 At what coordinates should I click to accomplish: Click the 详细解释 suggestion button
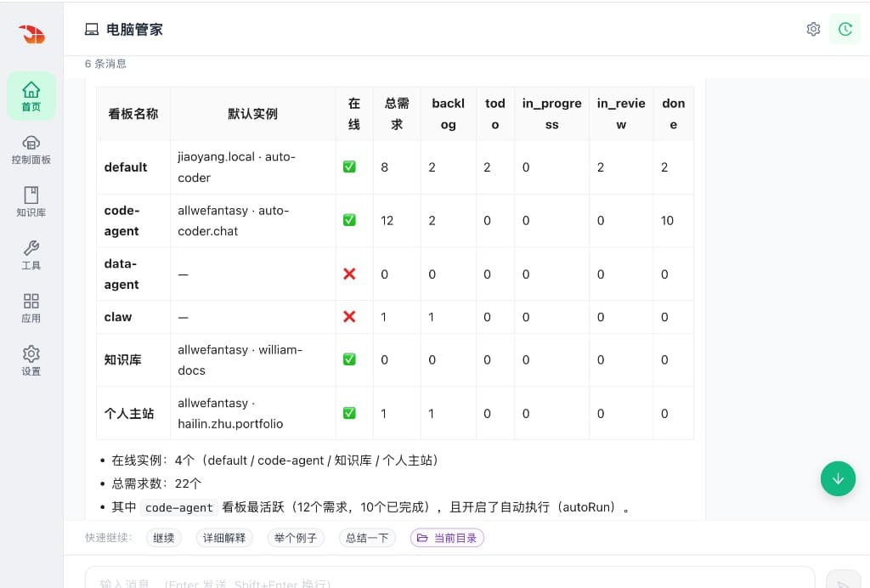point(223,538)
